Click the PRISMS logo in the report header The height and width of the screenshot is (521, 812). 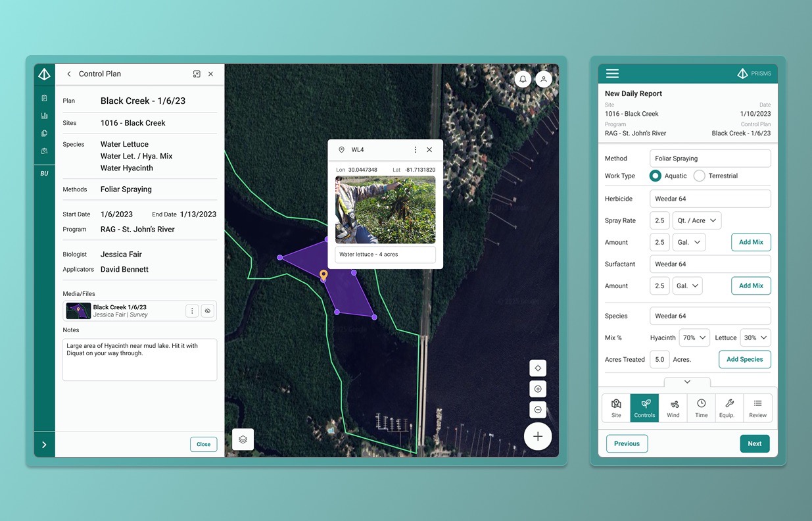(x=754, y=74)
